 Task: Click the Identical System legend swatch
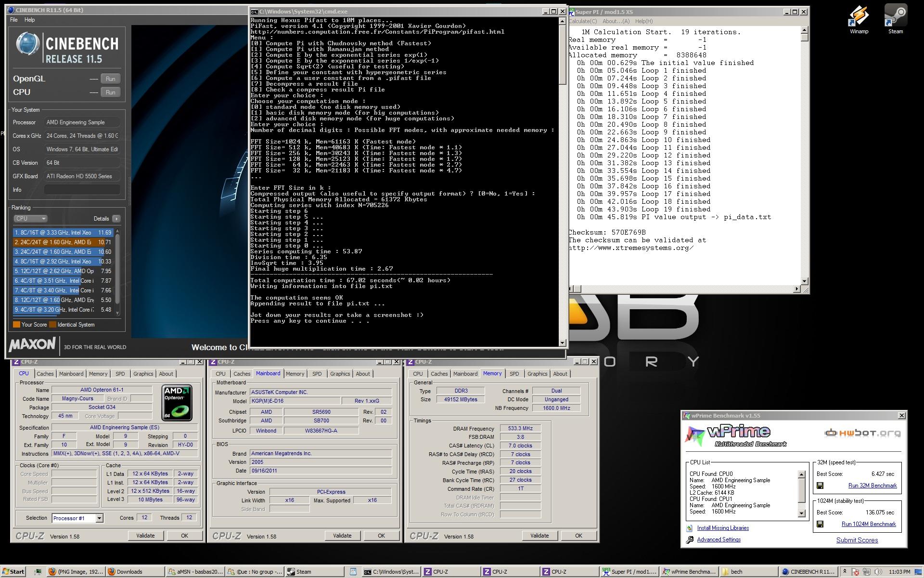pos(53,325)
